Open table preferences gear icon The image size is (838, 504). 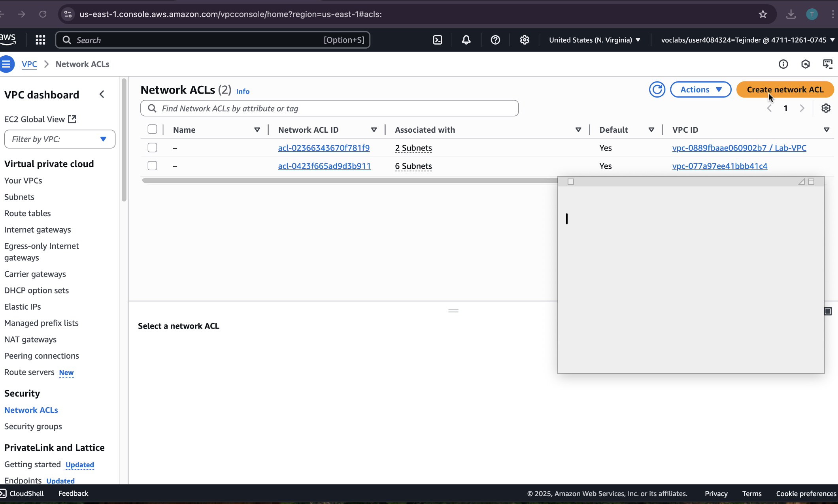[x=826, y=108]
